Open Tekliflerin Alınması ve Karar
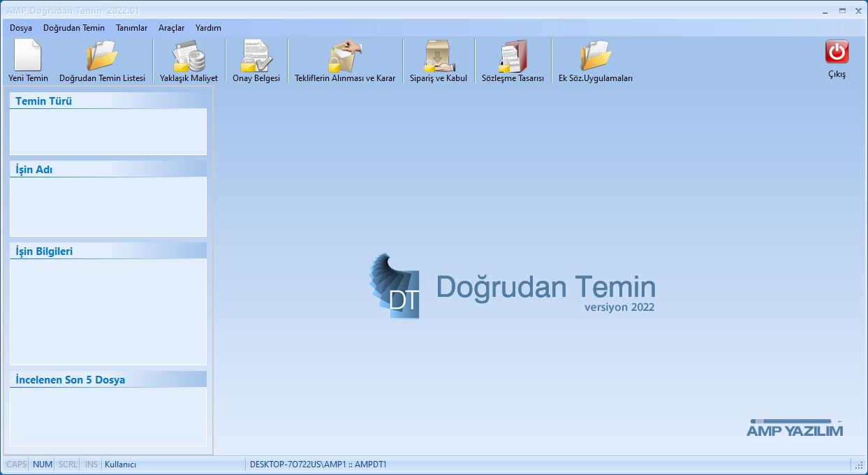The width and height of the screenshot is (868, 475). 345,61
